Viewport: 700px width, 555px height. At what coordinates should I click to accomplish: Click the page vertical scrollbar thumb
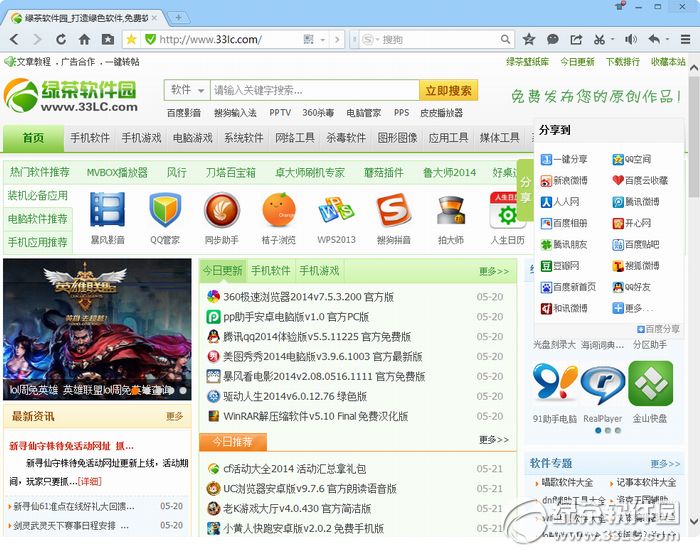[x=693, y=136]
